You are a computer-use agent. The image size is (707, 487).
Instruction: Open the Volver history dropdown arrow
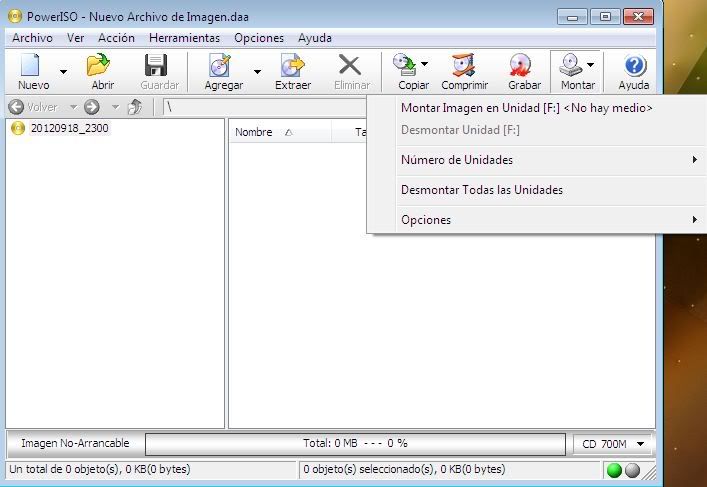pos(73,107)
